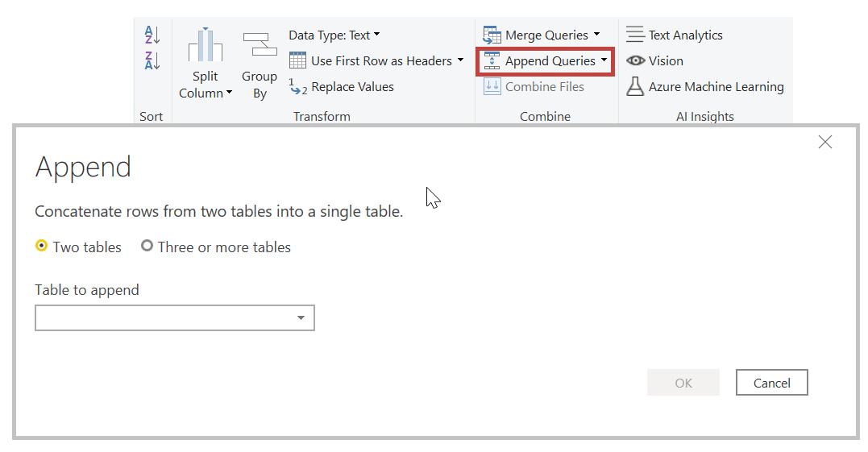This screenshot has height=452, width=868.
Task: Click the Sort group label
Action: (x=152, y=116)
